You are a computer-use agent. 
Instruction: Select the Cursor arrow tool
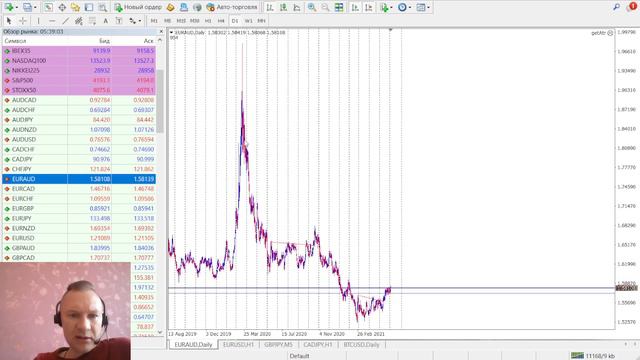coord(9,20)
